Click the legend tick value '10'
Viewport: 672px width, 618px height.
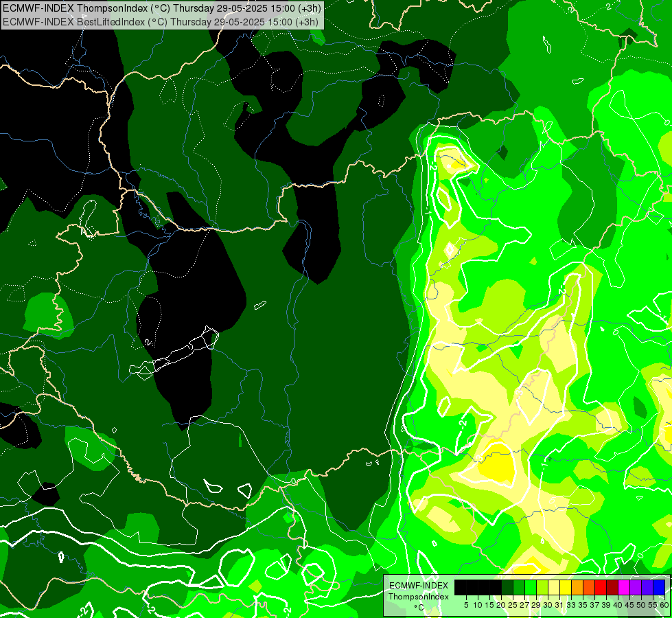pos(478,605)
